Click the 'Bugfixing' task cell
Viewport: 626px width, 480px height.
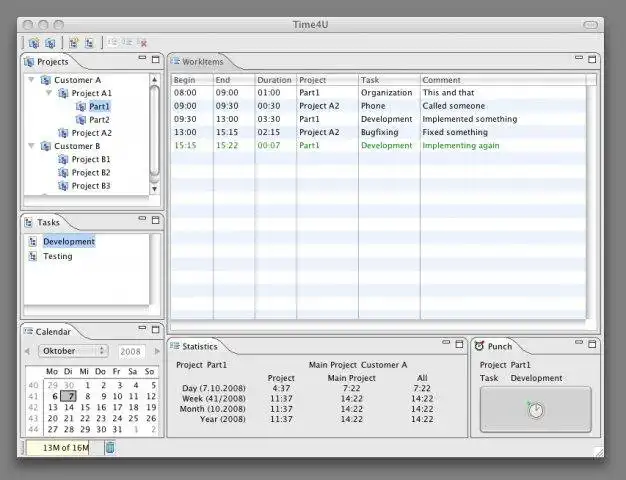pyautogui.click(x=379, y=132)
